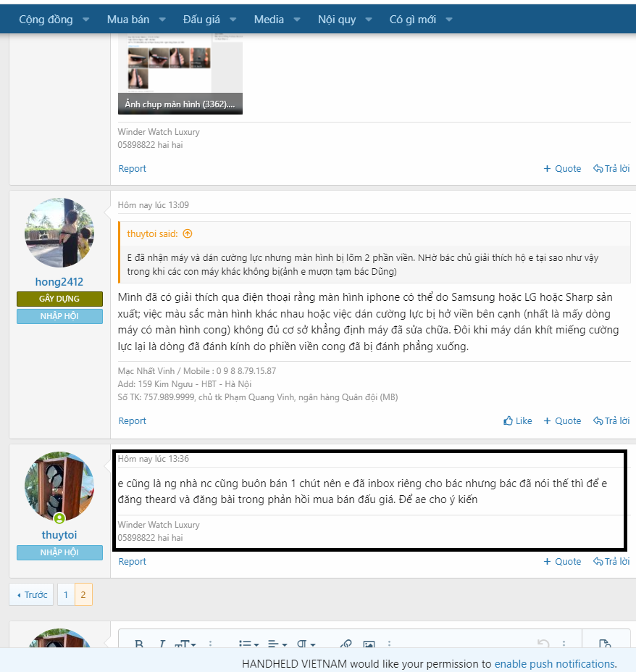
Task: Open the attached screenshot thumbnail
Action: click(x=180, y=72)
